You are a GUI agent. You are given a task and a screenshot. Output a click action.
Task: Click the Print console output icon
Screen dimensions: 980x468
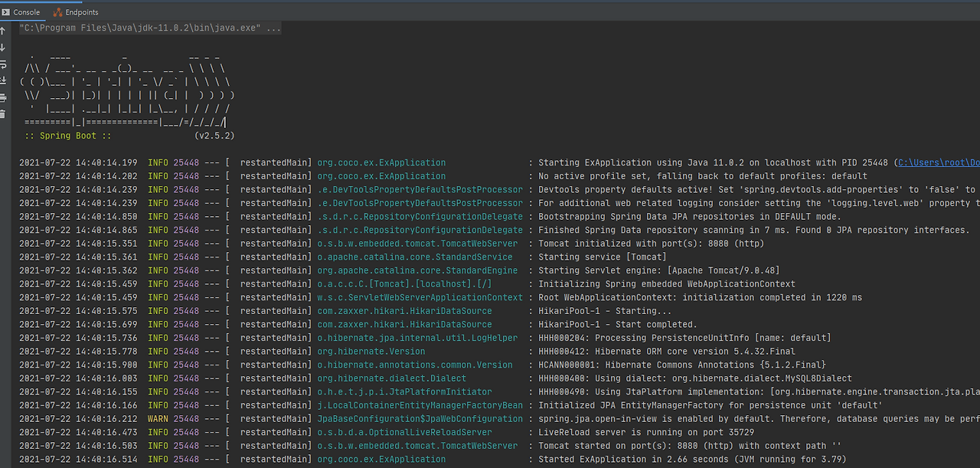tap(3, 97)
